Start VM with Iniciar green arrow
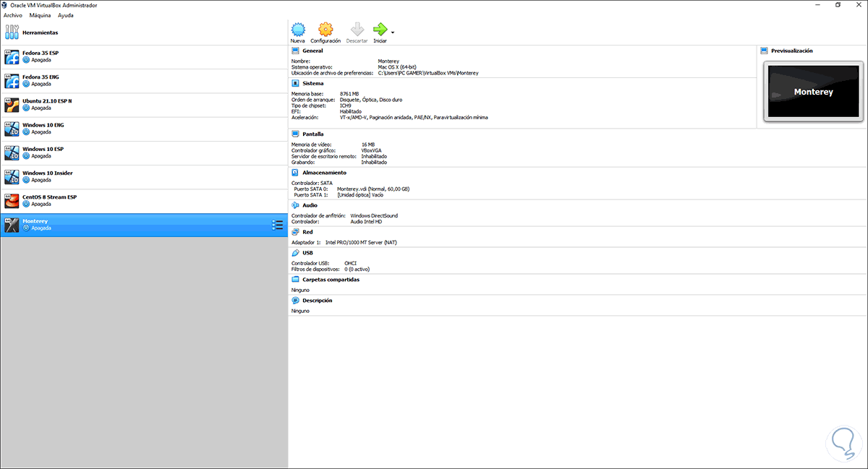The width and height of the screenshot is (868, 469). 380,30
